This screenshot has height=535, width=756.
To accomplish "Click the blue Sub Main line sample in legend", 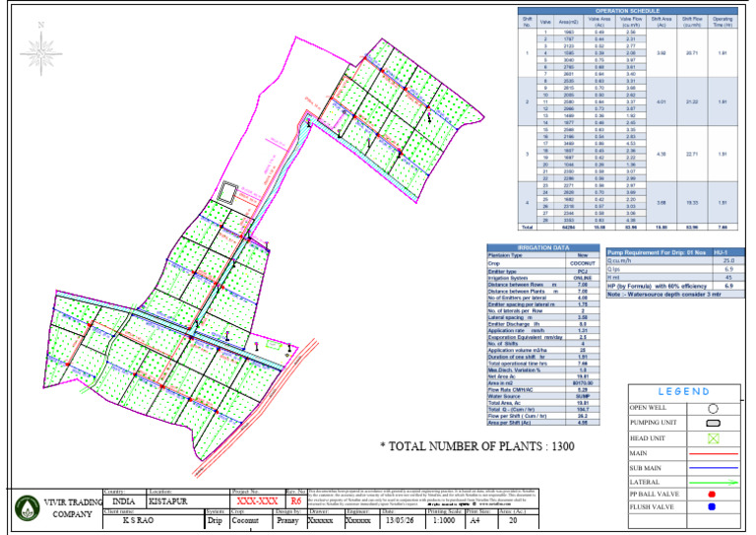I will click(x=714, y=468).
